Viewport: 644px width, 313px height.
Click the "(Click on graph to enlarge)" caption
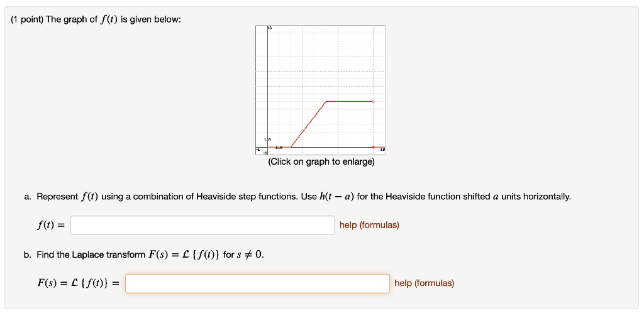point(321,162)
